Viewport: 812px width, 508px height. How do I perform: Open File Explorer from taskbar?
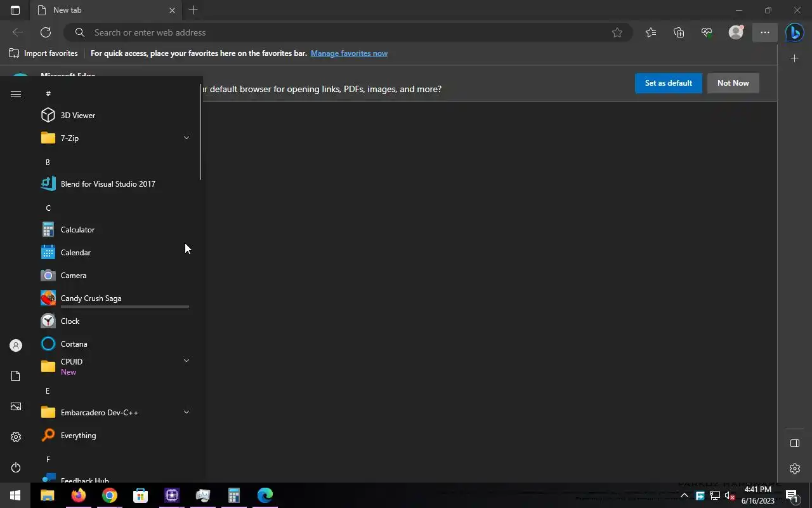pyautogui.click(x=48, y=495)
